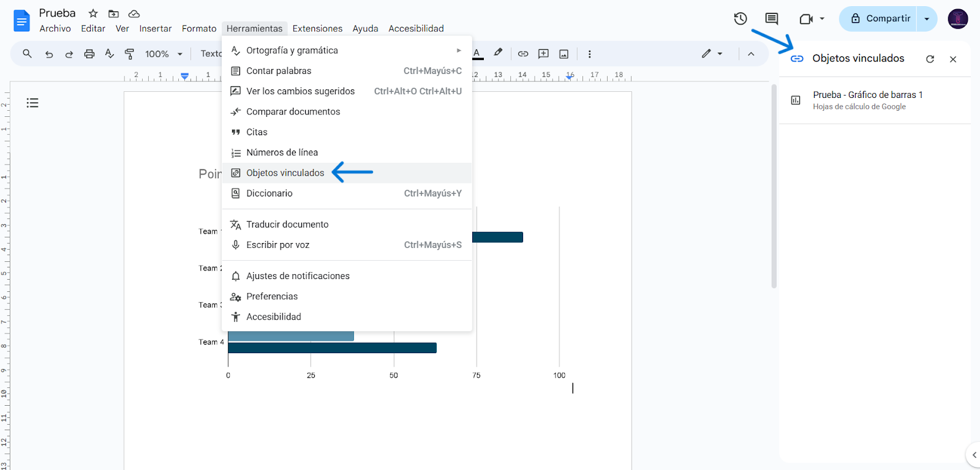Click the move to folder icon

pos(113,13)
